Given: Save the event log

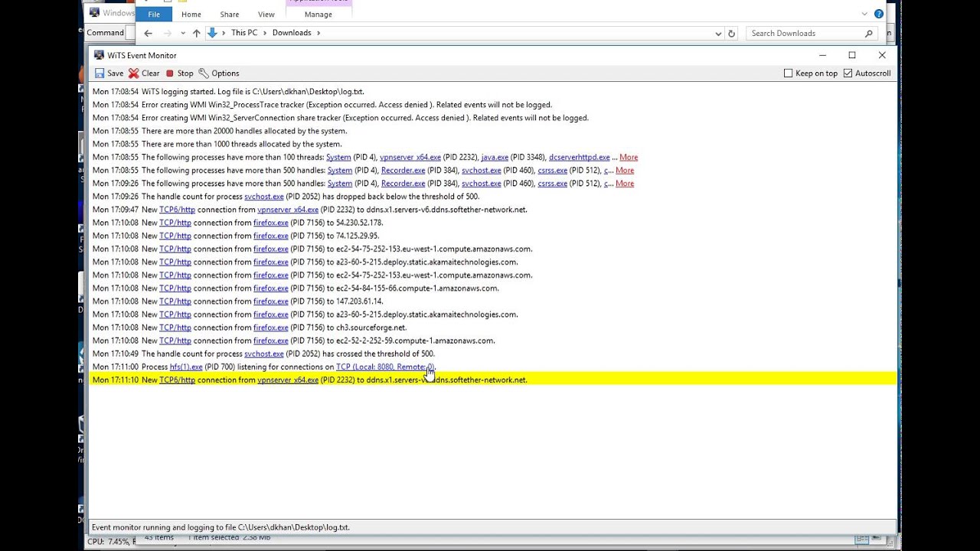Looking at the screenshot, I should click(109, 73).
